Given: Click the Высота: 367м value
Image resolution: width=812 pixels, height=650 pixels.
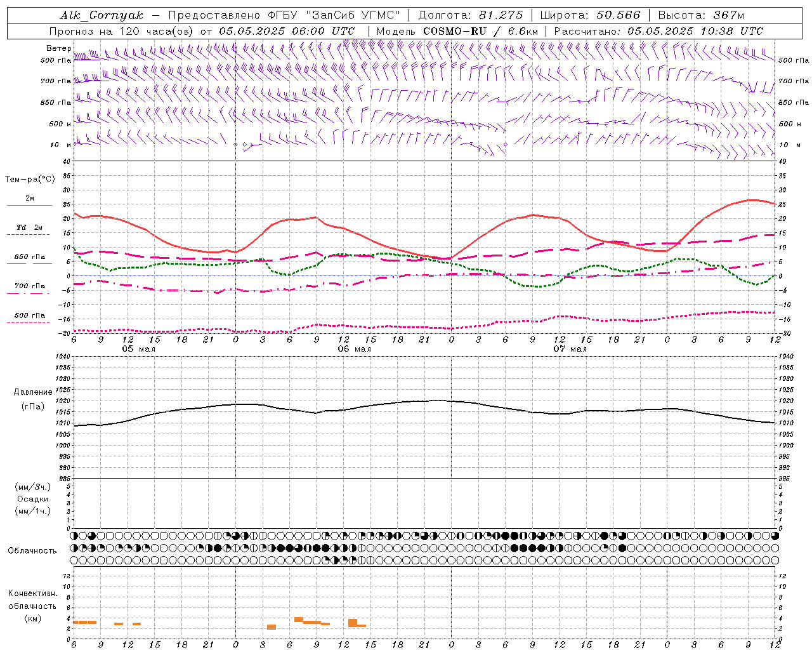Looking at the screenshot, I should (x=701, y=15).
